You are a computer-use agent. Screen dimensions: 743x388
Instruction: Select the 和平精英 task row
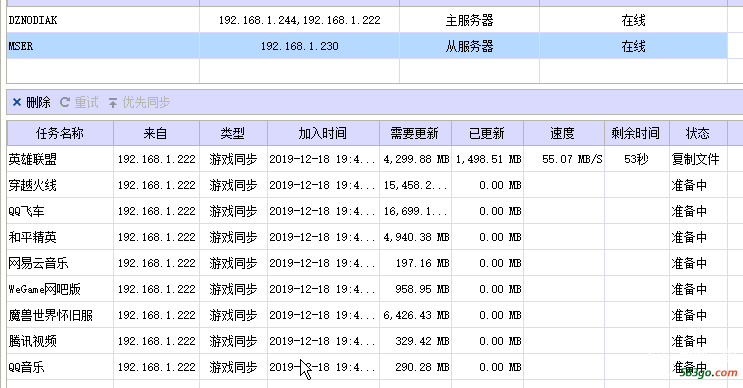pos(367,237)
